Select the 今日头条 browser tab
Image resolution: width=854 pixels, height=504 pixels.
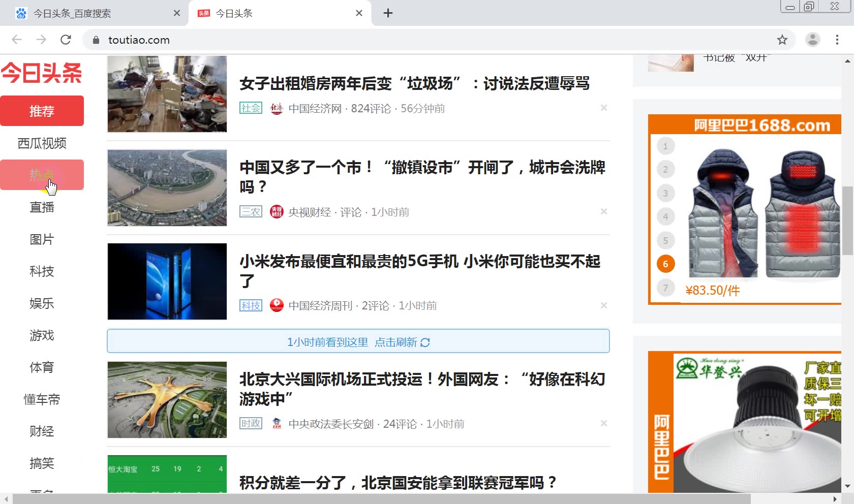(x=280, y=13)
